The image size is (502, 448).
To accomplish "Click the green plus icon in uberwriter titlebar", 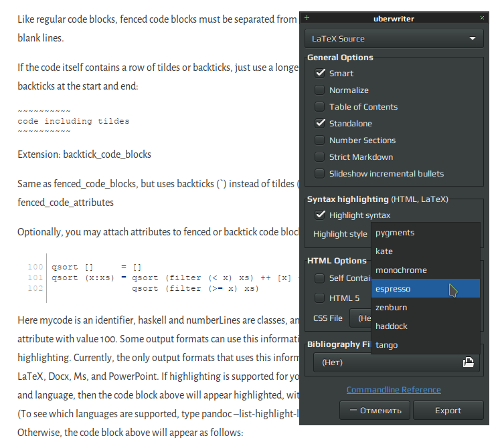I will click(307, 18).
